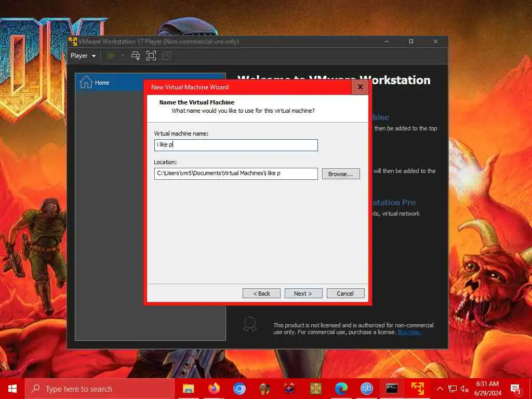The width and height of the screenshot is (532, 399).
Task: Click the Browse... button
Action: [x=341, y=174]
